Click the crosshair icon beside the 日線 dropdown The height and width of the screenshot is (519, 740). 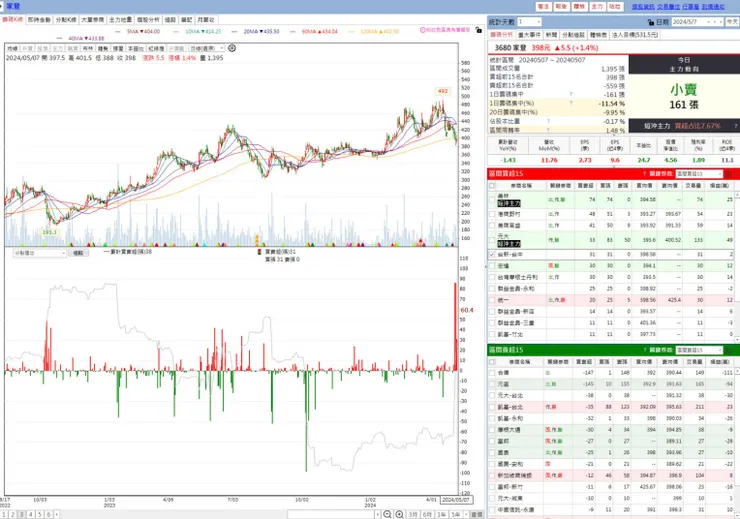tap(232, 48)
